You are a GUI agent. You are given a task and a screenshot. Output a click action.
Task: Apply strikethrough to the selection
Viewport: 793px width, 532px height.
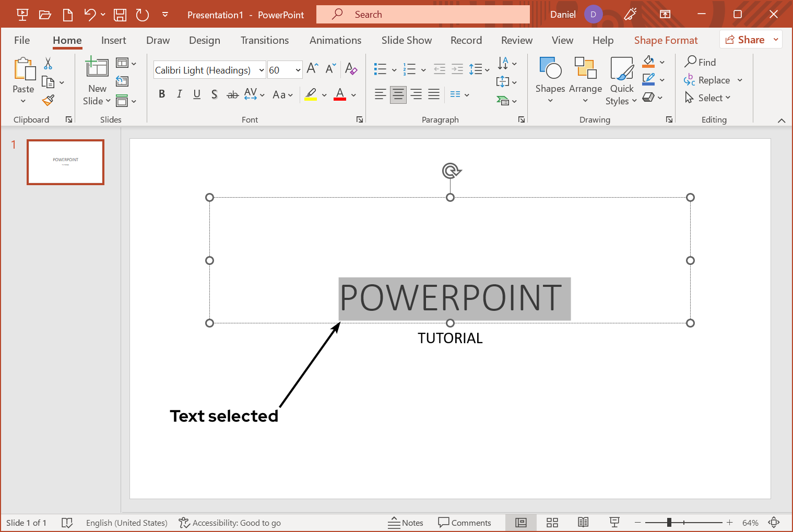(x=233, y=94)
